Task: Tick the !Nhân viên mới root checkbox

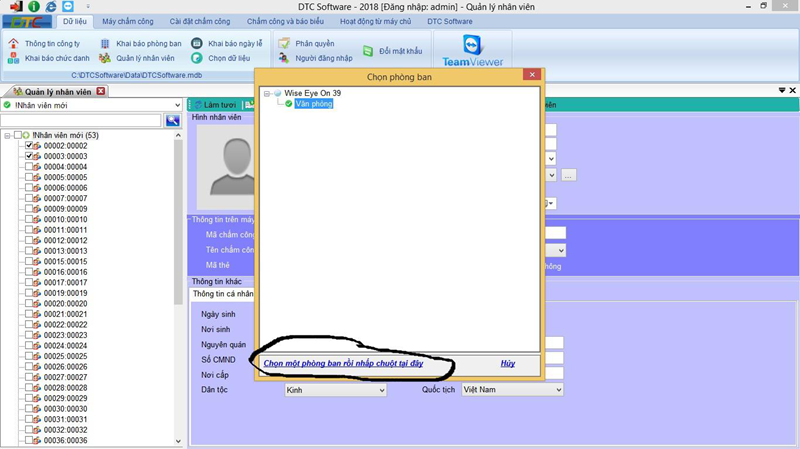Action: (19, 135)
